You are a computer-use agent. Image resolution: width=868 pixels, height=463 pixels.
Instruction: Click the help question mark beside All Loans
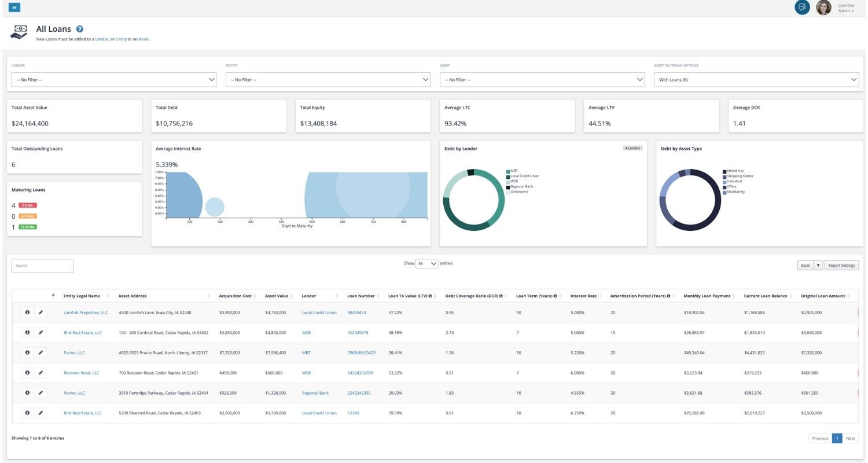click(80, 29)
